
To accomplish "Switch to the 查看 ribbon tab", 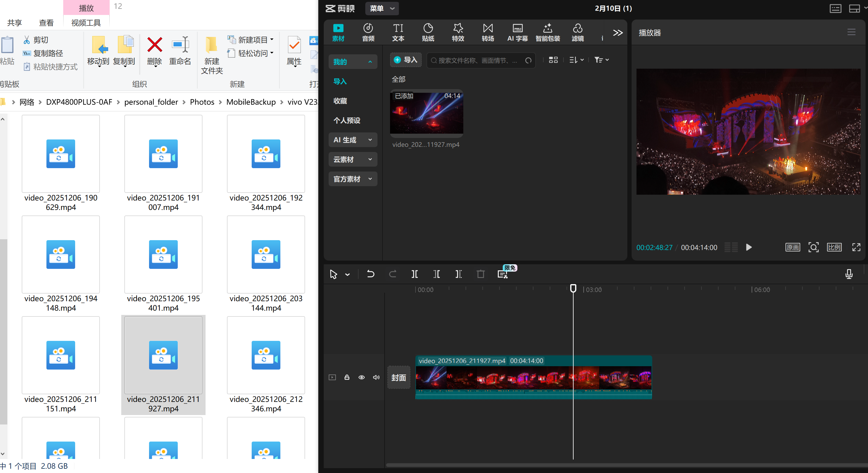I will [x=46, y=23].
